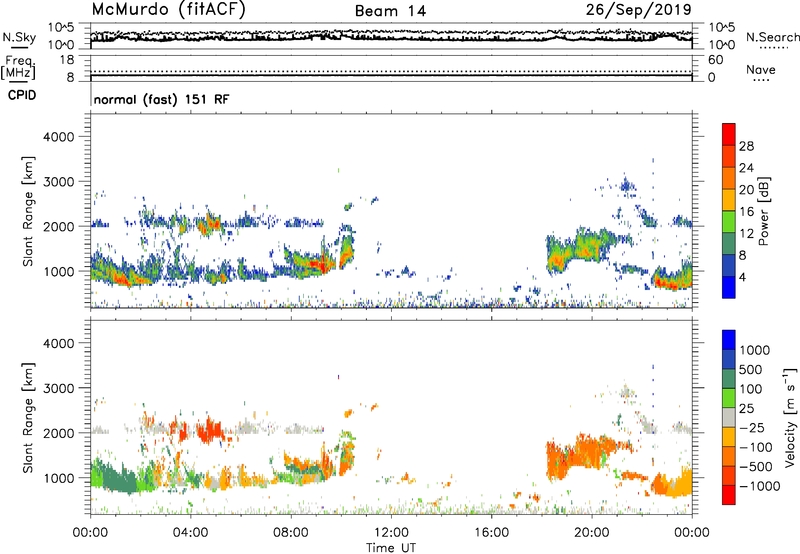Click the 3000 tick on the Velocity panel
Screen dimensions: 800x554
tap(59, 388)
